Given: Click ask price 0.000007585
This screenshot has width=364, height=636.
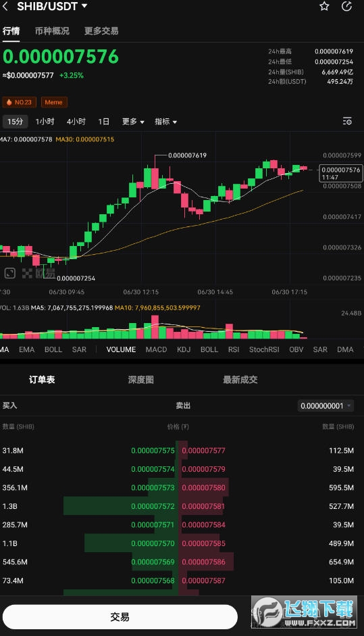Looking at the screenshot, I should (203, 543).
